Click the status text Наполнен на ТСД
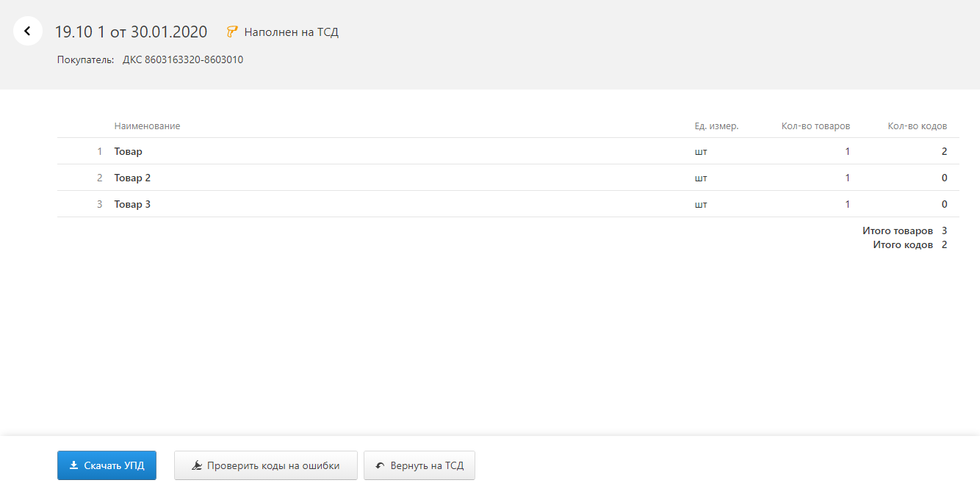Screen dimensions: 980x494 pyautogui.click(x=291, y=32)
